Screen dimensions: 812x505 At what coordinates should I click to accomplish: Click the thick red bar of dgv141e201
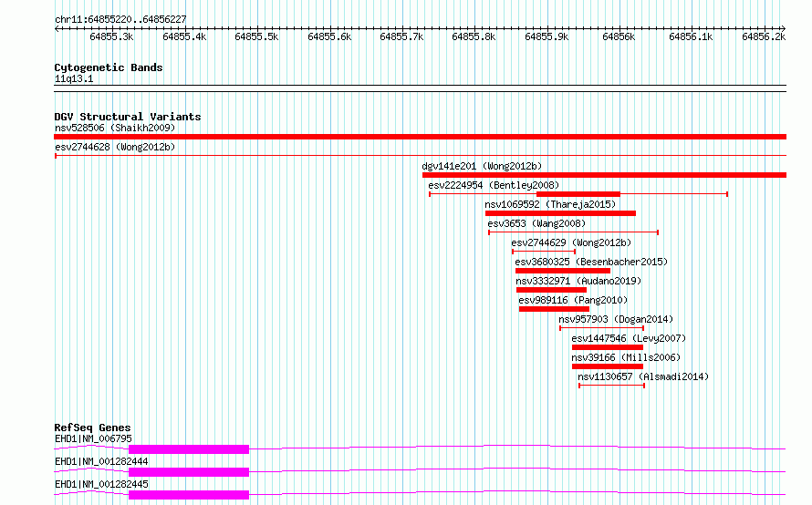(x=604, y=175)
